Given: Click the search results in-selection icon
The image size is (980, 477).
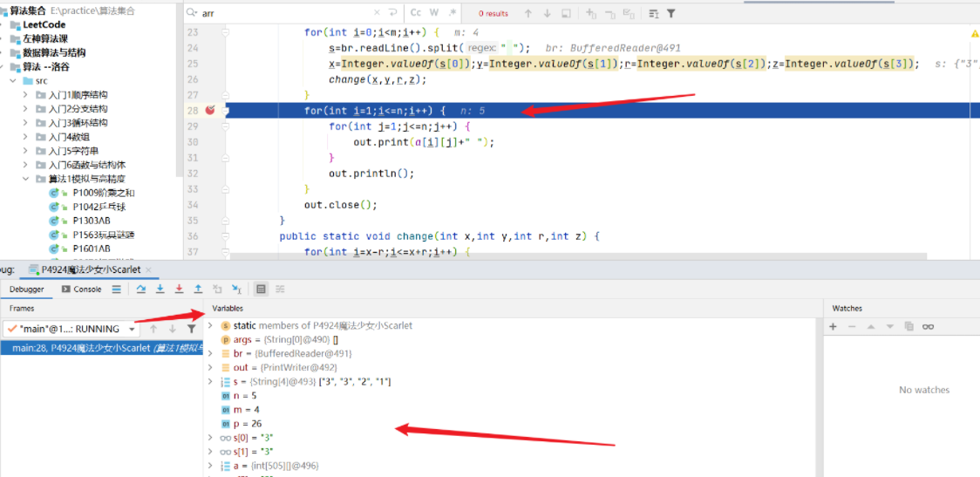Looking at the screenshot, I should [x=566, y=12].
